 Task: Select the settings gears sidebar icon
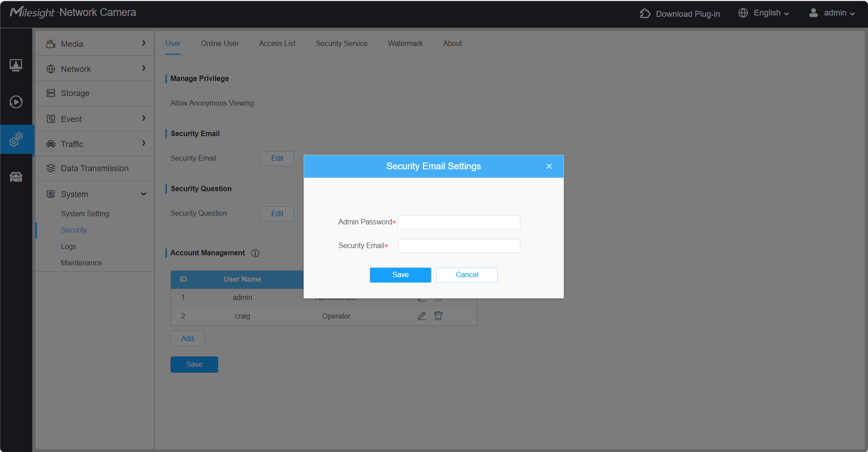point(16,139)
